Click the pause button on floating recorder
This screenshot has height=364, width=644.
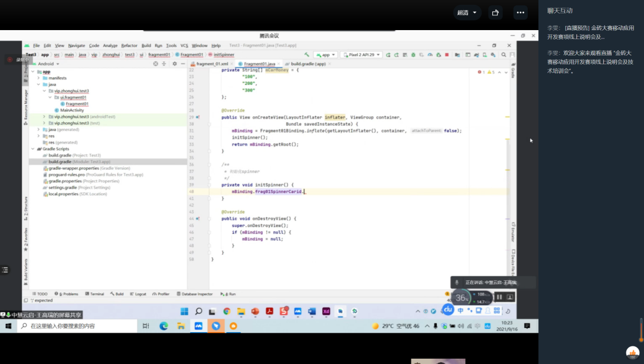click(x=499, y=297)
